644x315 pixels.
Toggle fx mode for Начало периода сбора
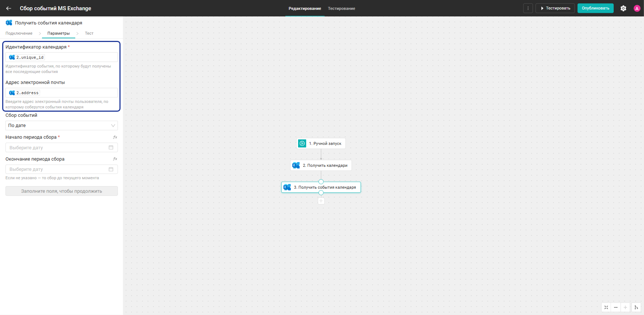click(x=115, y=137)
